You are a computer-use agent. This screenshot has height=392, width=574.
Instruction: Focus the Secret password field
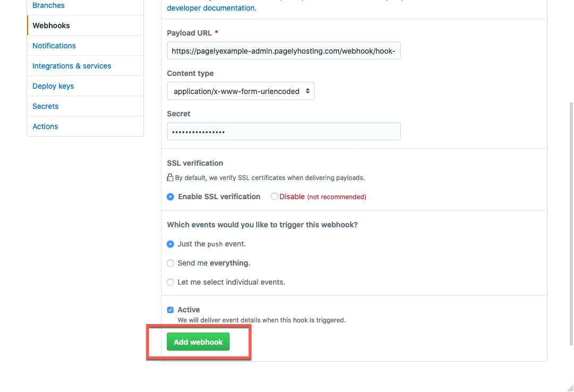click(x=283, y=132)
